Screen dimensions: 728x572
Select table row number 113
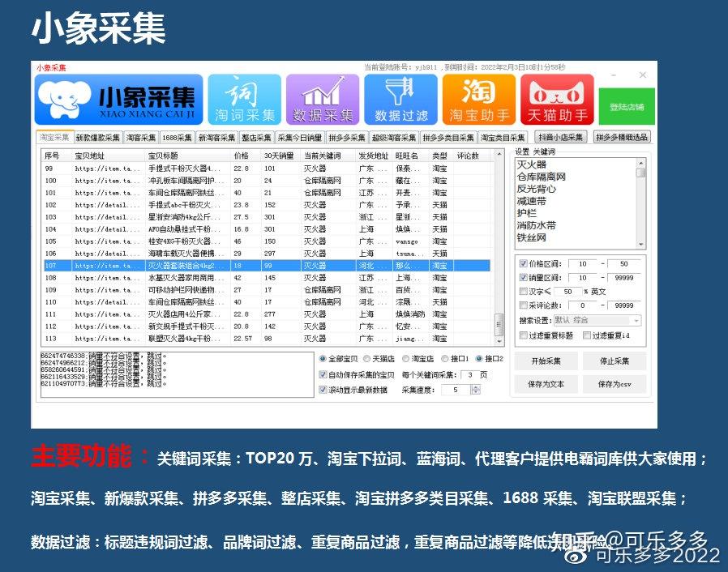(x=267, y=339)
